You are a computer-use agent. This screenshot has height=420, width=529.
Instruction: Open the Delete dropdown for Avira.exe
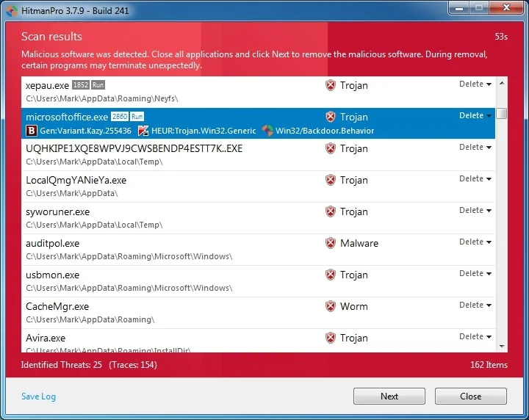click(475, 336)
